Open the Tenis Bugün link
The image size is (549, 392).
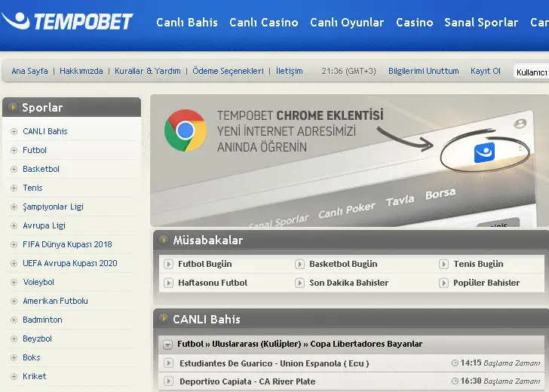pos(478,264)
